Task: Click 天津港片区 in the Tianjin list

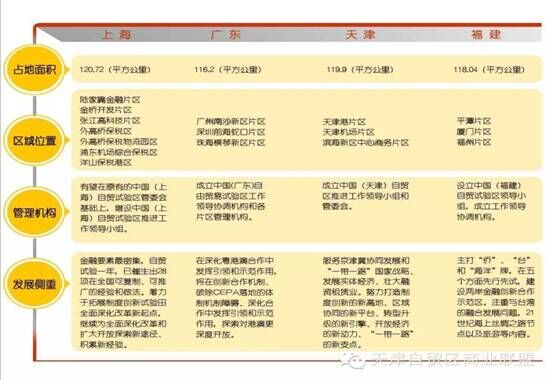Action: click(x=344, y=122)
